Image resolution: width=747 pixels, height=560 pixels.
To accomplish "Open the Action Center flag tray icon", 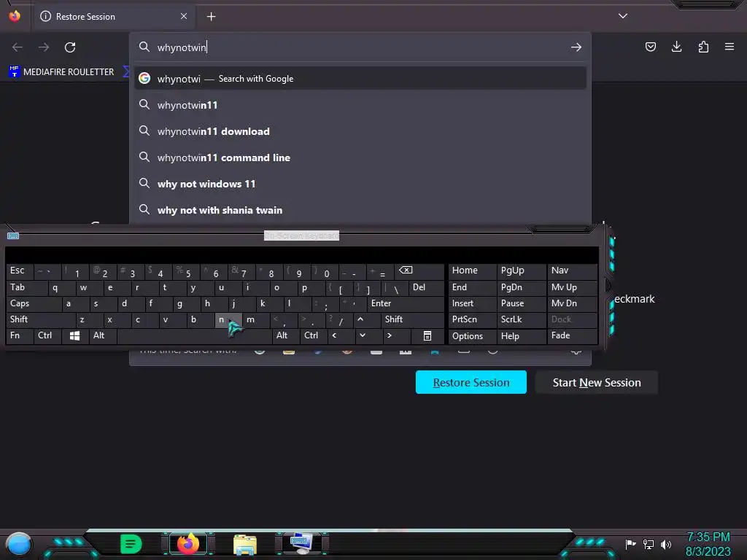I will pyautogui.click(x=631, y=544).
